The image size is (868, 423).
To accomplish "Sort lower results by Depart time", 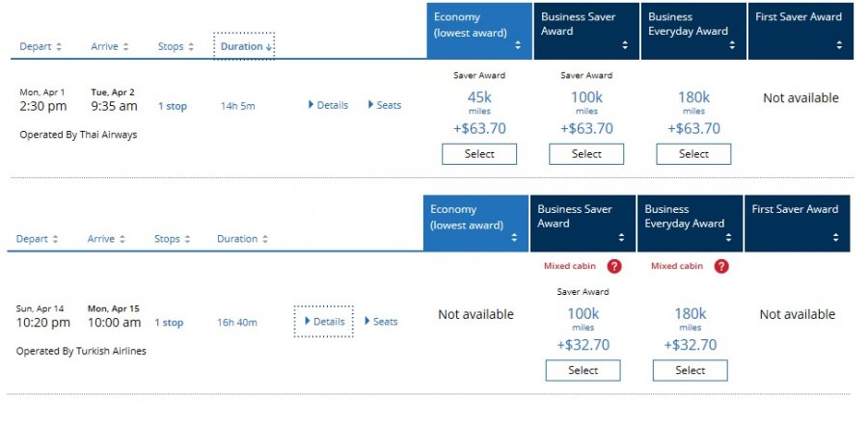I will click(38, 239).
